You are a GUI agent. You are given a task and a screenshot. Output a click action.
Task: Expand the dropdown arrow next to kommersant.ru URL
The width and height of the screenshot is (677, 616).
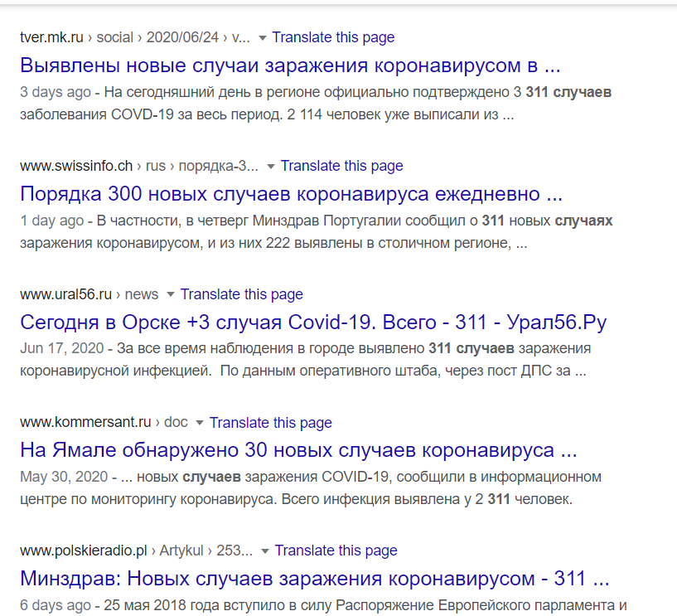(200, 424)
